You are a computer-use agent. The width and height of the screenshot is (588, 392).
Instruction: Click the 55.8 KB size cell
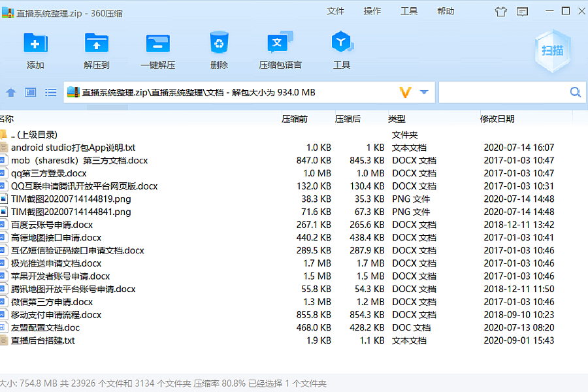coord(316,289)
